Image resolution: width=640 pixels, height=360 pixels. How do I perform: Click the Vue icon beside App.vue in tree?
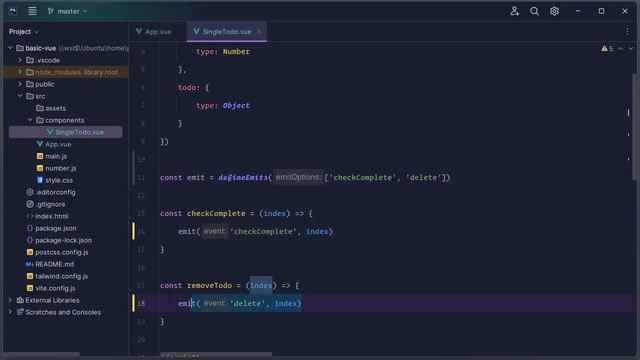(40, 144)
